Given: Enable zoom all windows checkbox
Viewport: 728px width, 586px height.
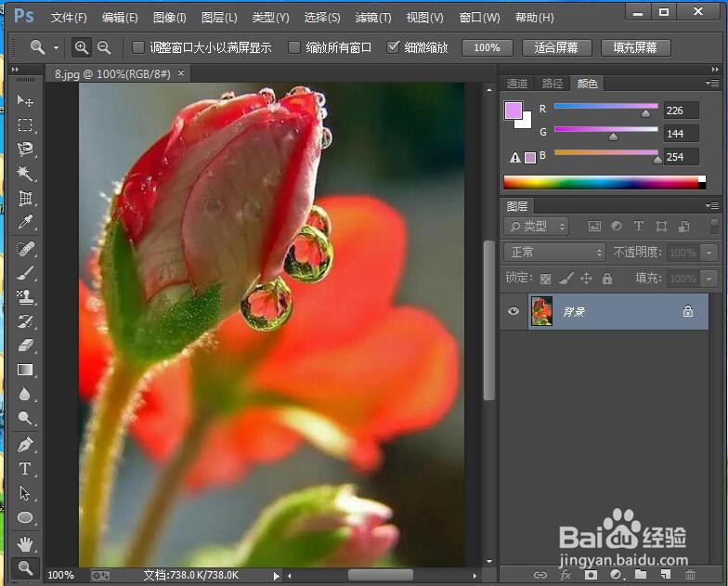Looking at the screenshot, I should [294, 47].
